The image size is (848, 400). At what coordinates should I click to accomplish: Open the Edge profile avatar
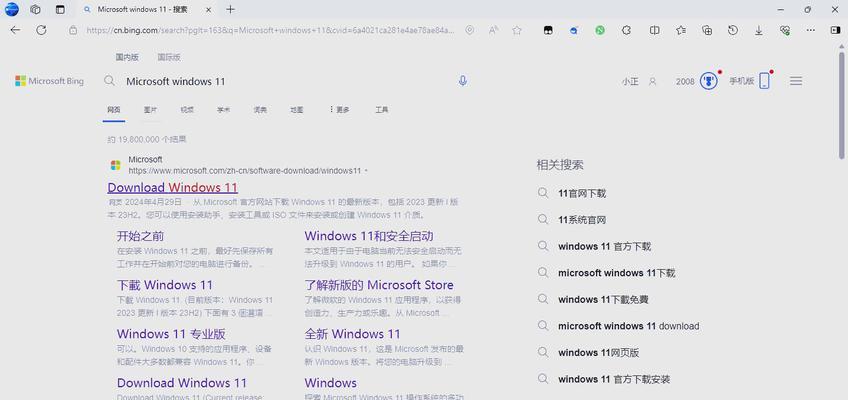11,9
